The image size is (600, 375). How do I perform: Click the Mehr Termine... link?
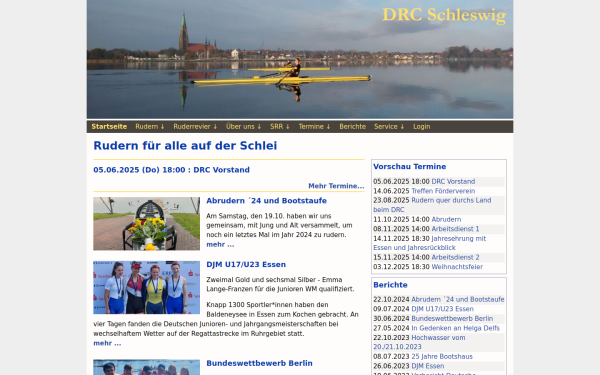coord(336,186)
